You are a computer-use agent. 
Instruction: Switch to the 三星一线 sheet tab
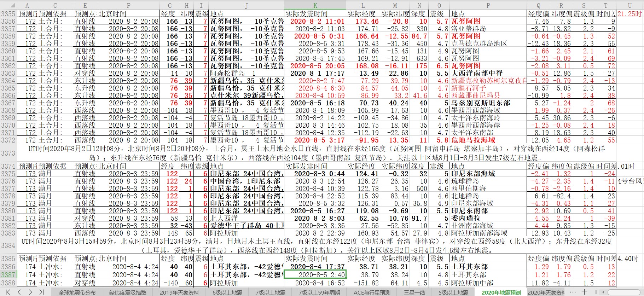[414, 292]
